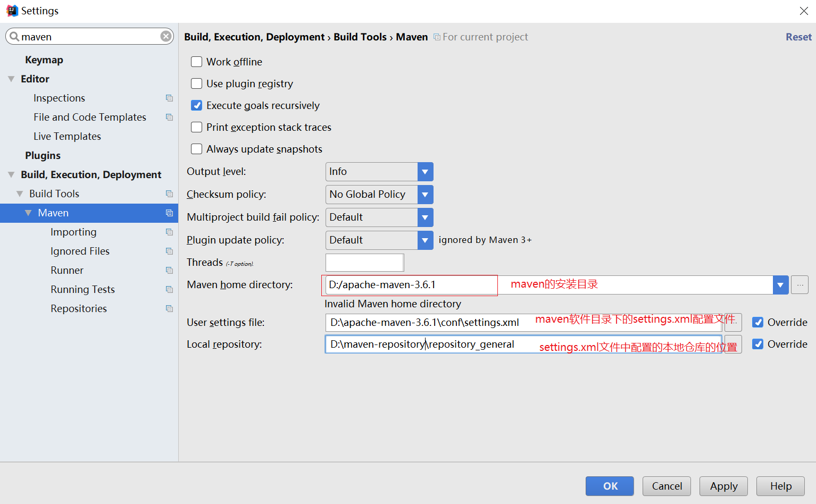Focus the settings search box

pos(89,36)
